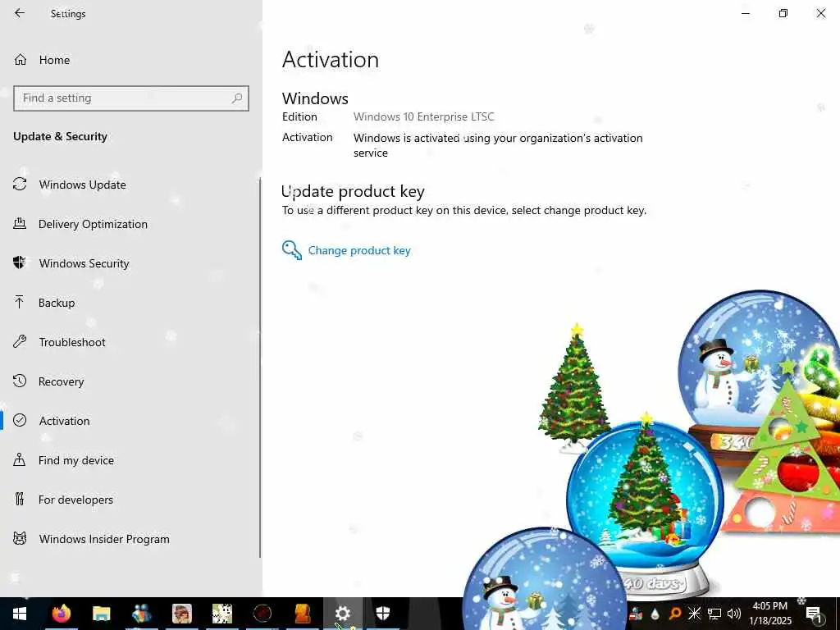The height and width of the screenshot is (630, 840).
Task: Restore down the Settings window
Action: (x=783, y=13)
